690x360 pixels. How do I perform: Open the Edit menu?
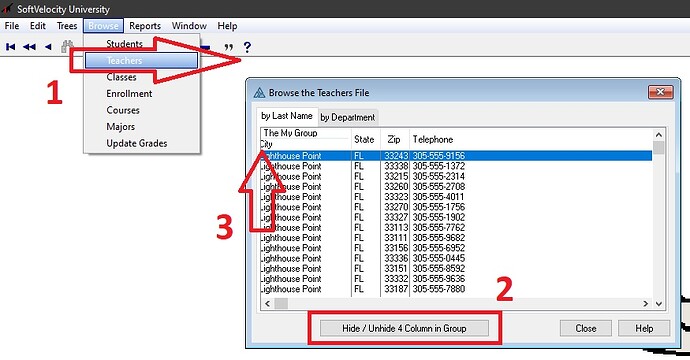[37, 26]
